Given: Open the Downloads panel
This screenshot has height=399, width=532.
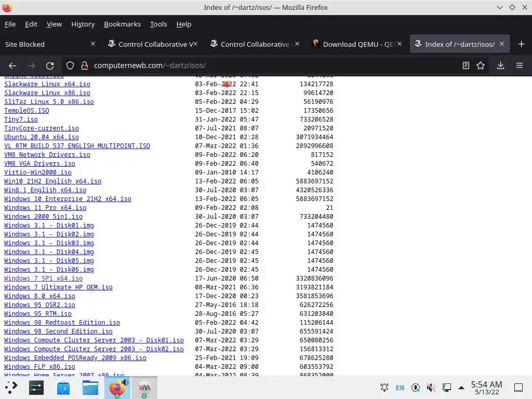Looking at the screenshot, I should click(500, 65).
